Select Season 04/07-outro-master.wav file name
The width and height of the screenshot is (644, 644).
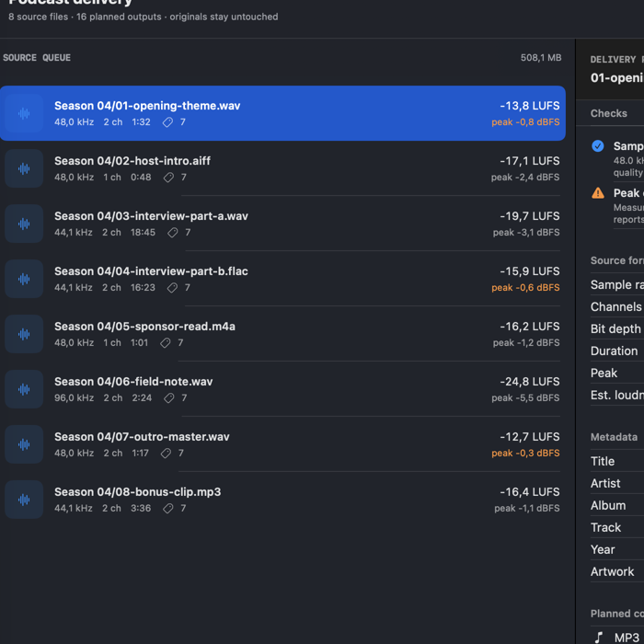tap(142, 437)
